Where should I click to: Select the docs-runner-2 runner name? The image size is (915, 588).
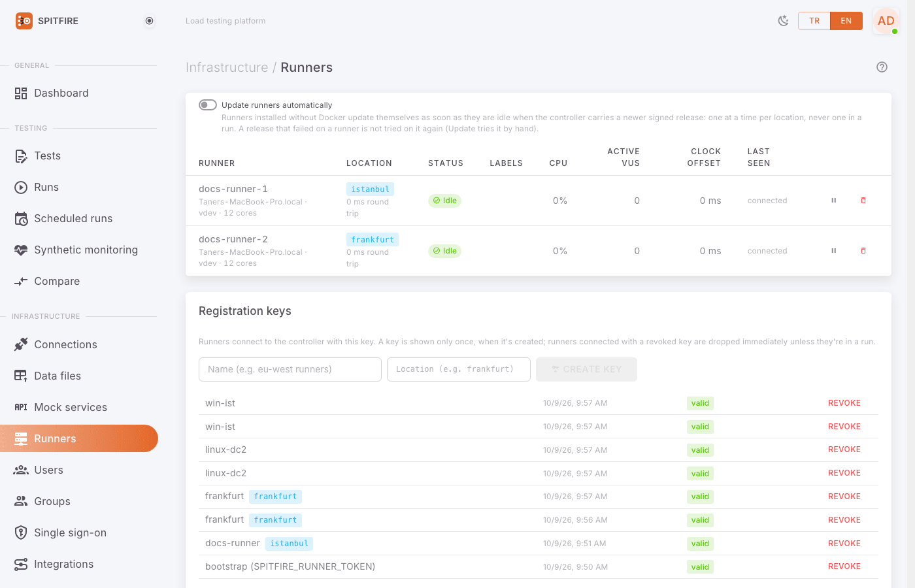click(233, 239)
